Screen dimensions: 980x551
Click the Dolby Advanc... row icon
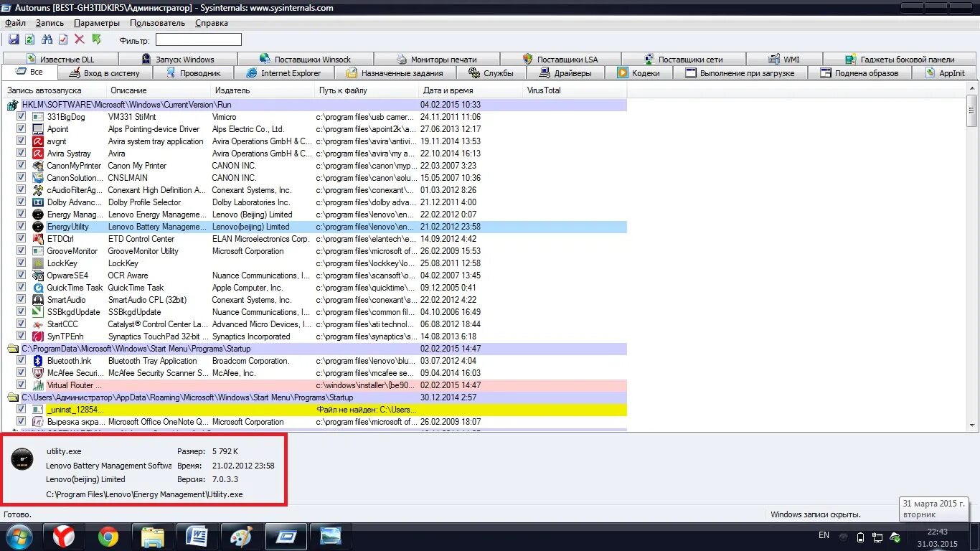point(38,202)
